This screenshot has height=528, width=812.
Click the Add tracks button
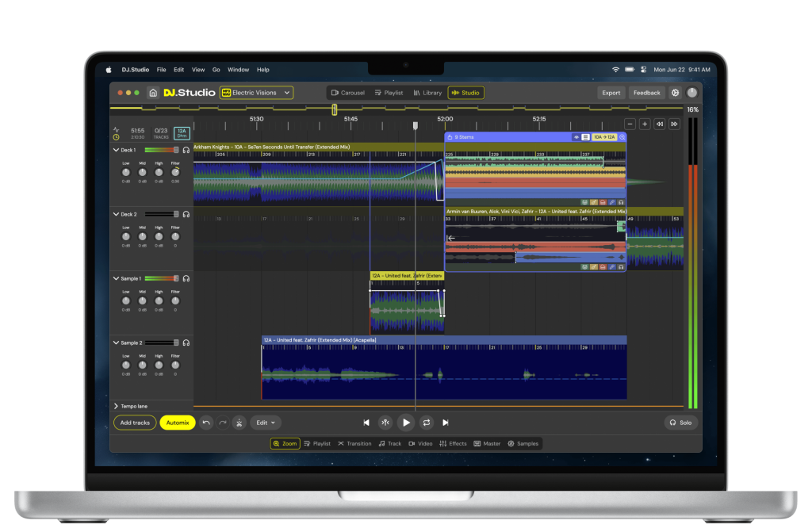click(134, 423)
